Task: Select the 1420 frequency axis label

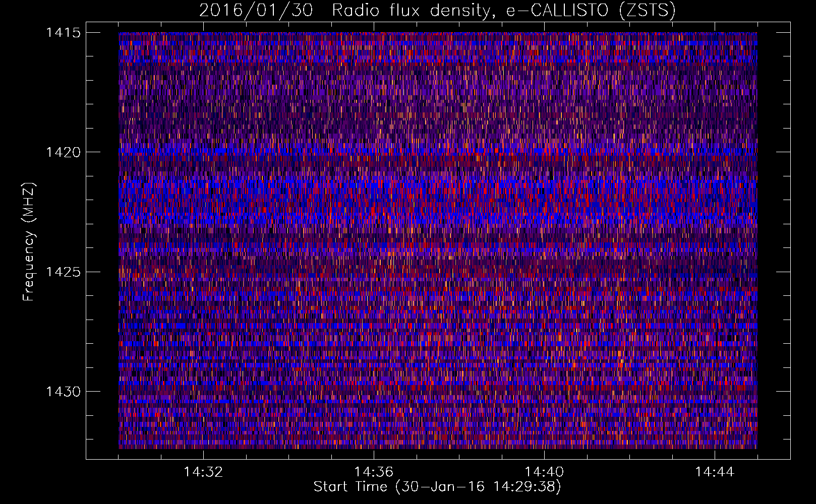Action: (63, 152)
